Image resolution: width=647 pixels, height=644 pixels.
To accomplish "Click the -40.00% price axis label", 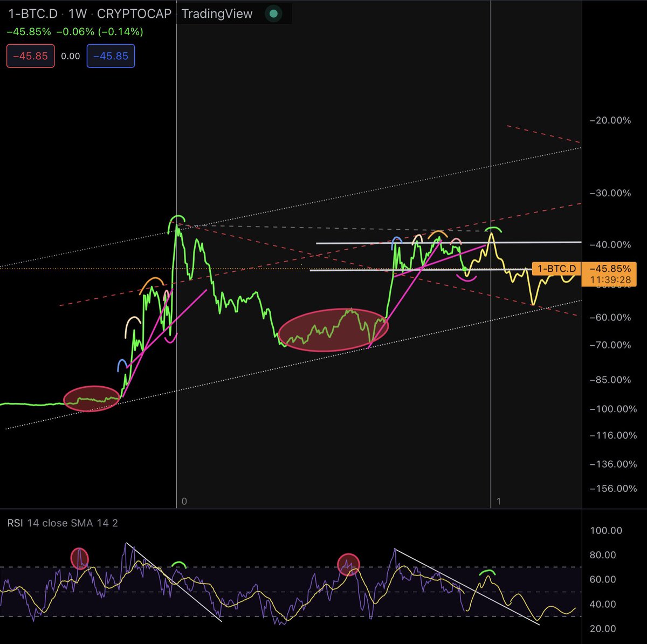I will tap(611, 245).
